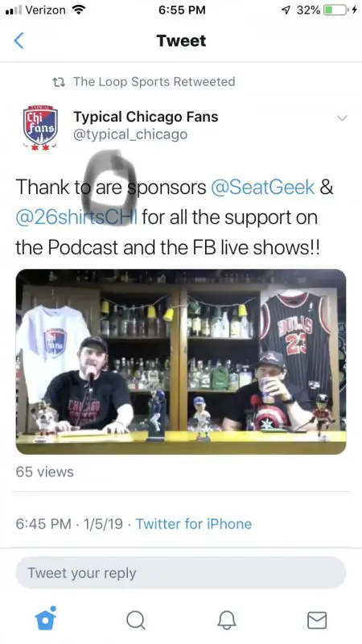This screenshot has height=644, width=362.
Task: Tap the 6:45 PM tweet timestamp
Action: (x=43, y=524)
